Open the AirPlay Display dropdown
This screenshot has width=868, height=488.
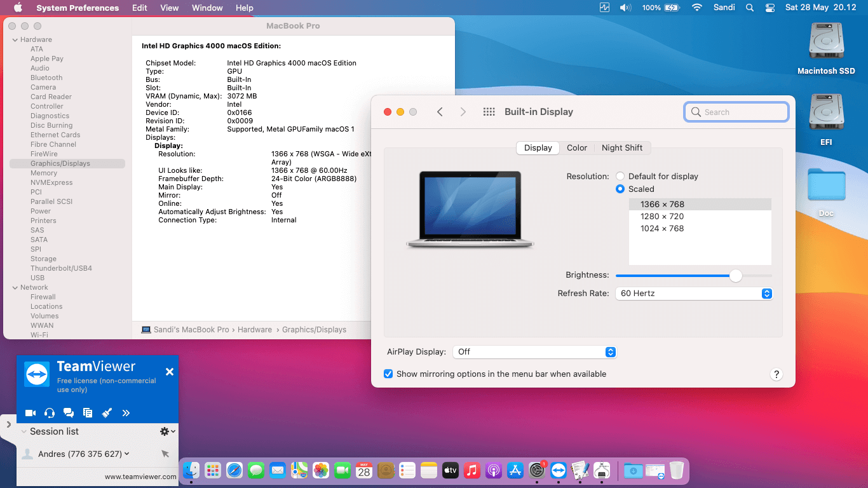[x=534, y=352]
